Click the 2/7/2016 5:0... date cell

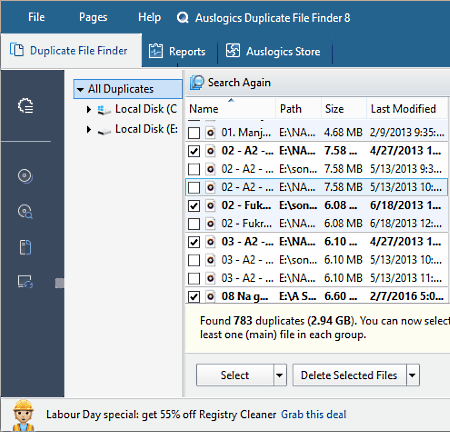point(406,296)
